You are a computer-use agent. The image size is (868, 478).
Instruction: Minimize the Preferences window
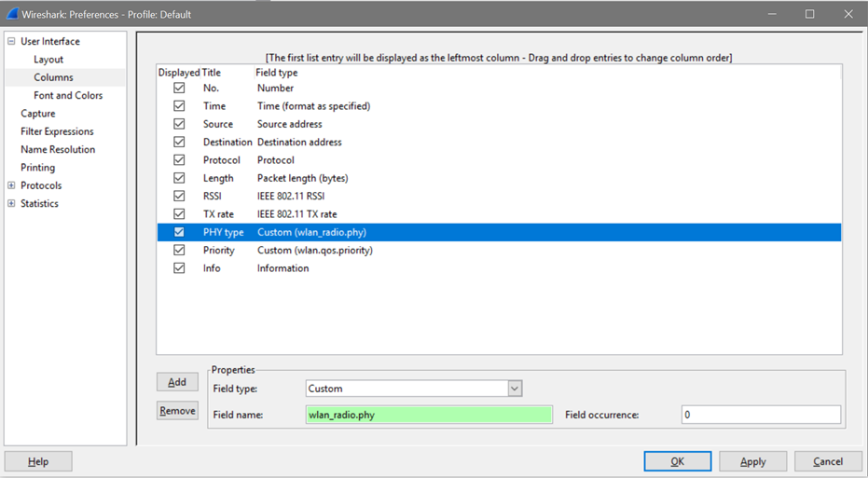coord(772,14)
